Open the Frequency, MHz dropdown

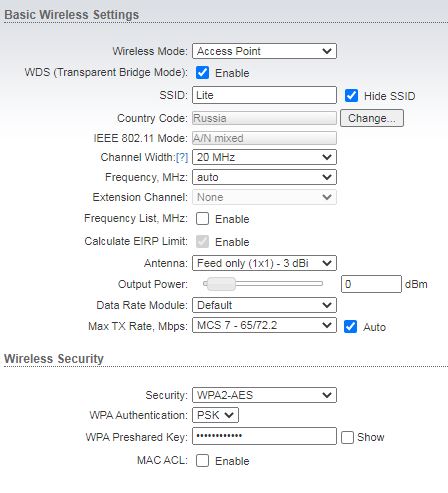click(x=264, y=177)
